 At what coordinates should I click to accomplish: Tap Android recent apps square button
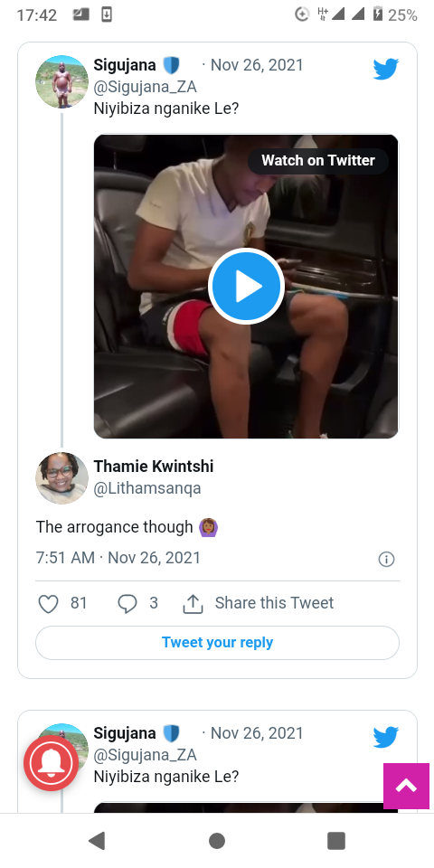pos(336,841)
